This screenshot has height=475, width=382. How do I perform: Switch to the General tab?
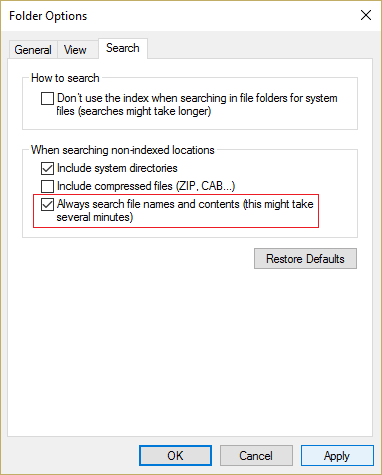pyautogui.click(x=33, y=50)
